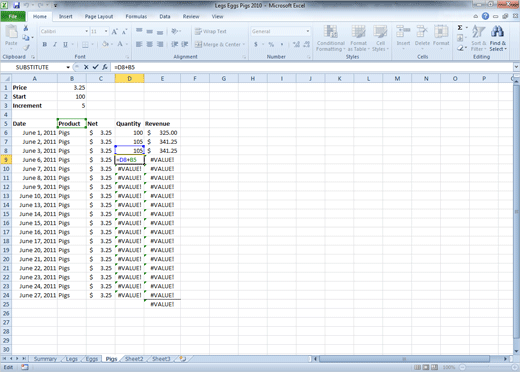Open the font size dropdown

pyautogui.click(x=106, y=31)
